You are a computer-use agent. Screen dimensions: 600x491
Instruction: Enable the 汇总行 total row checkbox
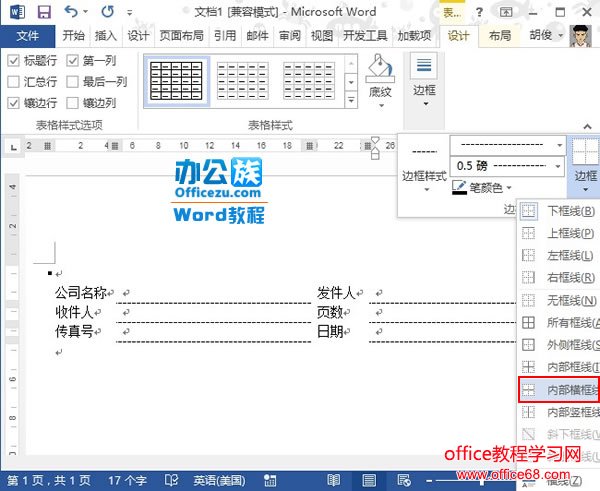pyautogui.click(x=13, y=82)
